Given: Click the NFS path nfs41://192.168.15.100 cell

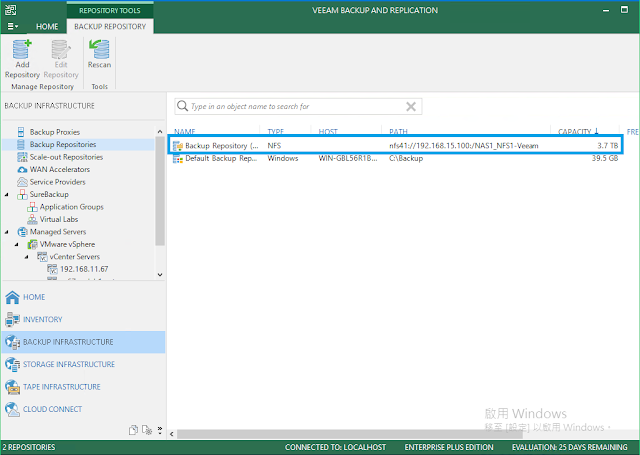Looking at the screenshot, I should (463, 146).
